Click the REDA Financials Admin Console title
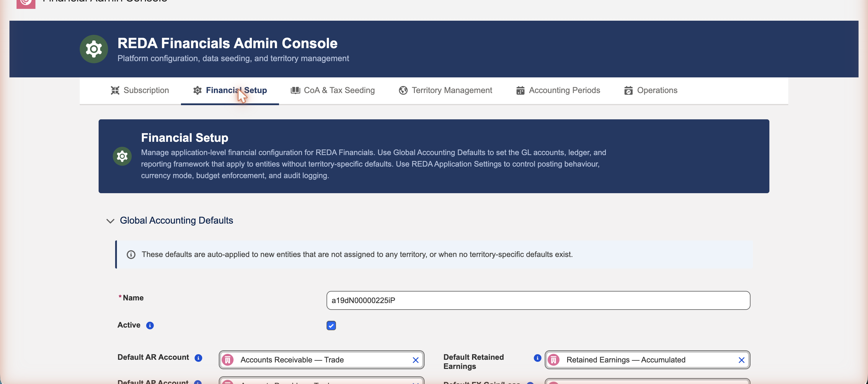This screenshot has width=868, height=384. (x=227, y=43)
